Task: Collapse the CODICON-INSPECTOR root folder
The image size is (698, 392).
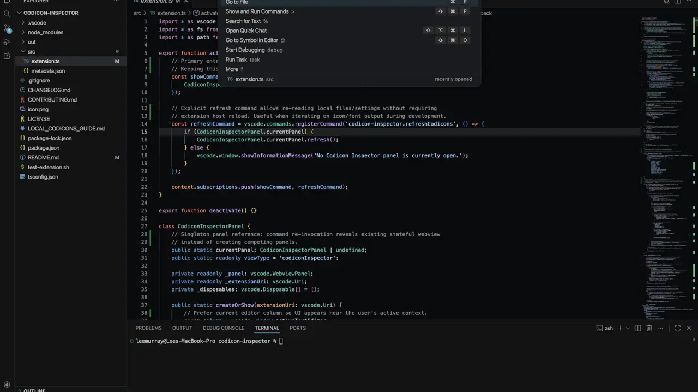Action: 71,13
